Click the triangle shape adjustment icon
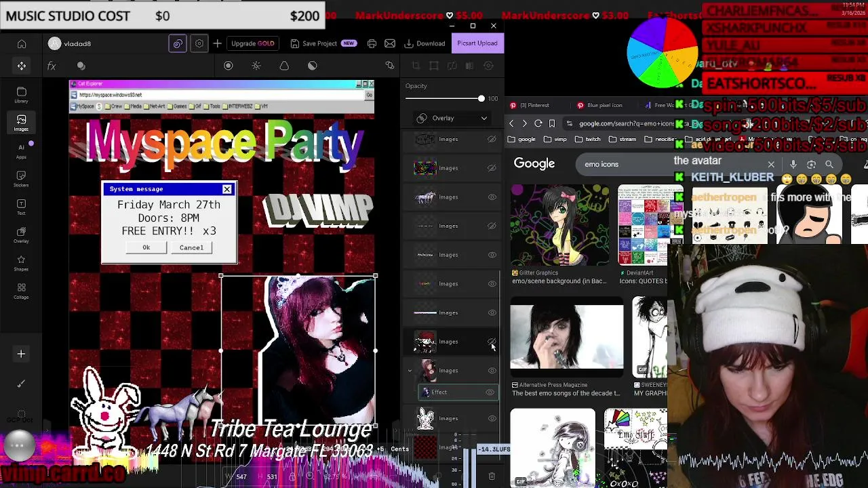This screenshot has height=488, width=868. click(284, 66)
